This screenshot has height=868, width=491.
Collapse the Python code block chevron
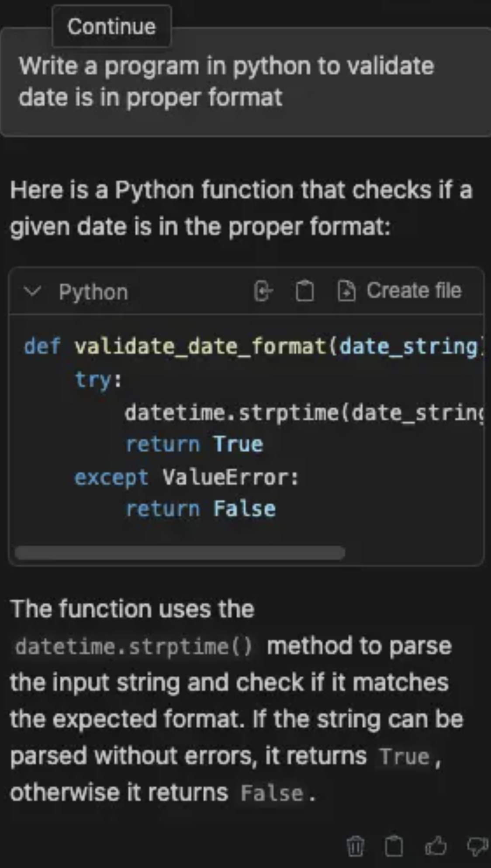point(32,291)
